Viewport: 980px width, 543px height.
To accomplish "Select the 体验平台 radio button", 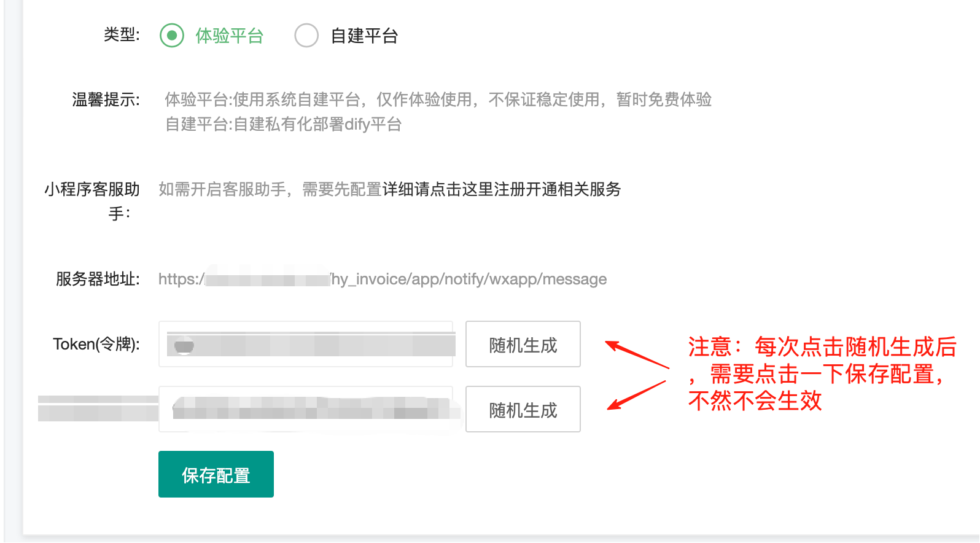I will point(172,36).
